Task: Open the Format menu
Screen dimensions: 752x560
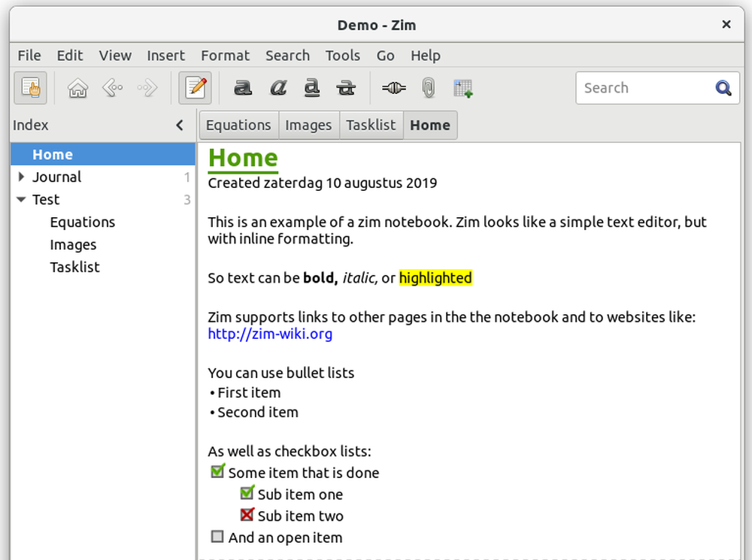Action: pyautogui.click(x=226, y=56)
